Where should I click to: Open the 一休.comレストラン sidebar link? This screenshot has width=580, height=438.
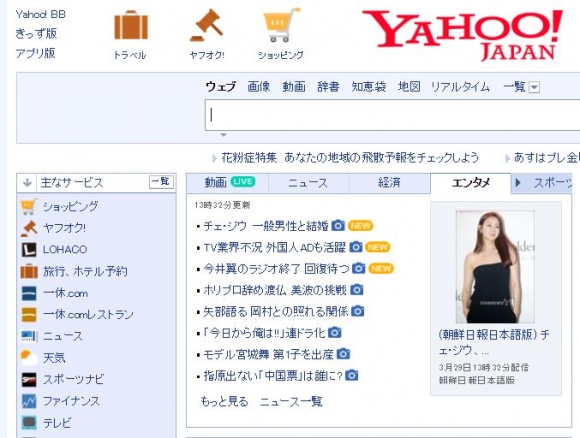pyautogui.click(x=88, y=315)
